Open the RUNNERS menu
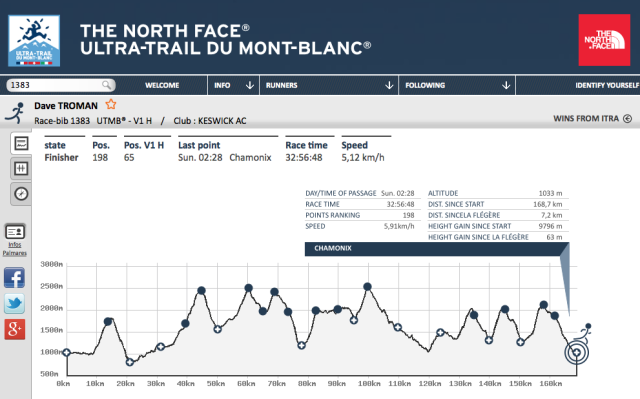 click(x=282, y=85)
